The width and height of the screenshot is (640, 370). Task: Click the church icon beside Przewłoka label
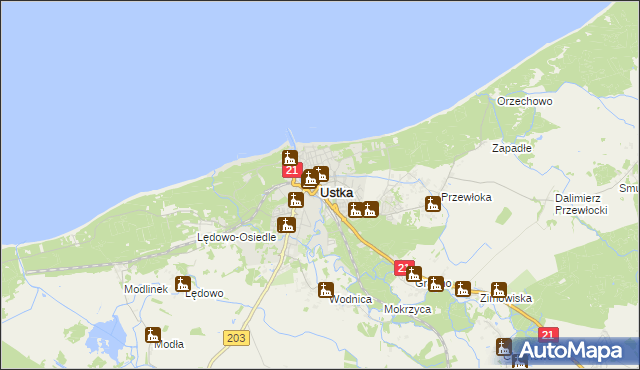tap(433, 204)
